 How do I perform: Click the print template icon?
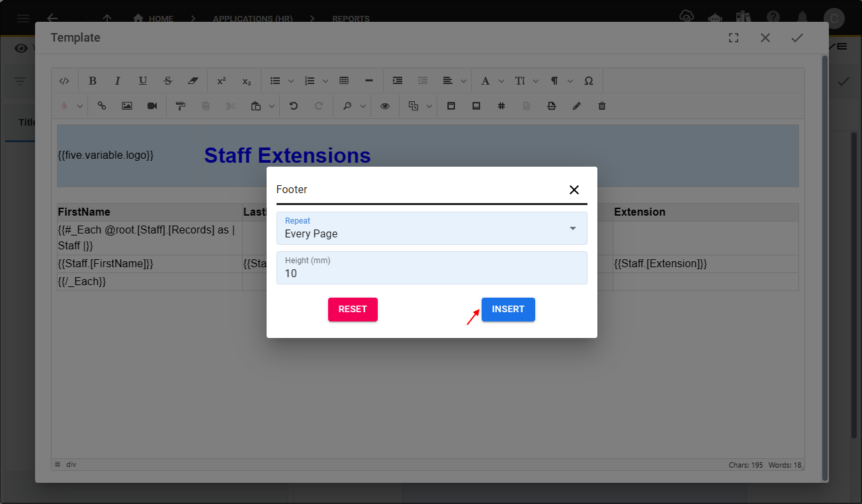(552, 106)
